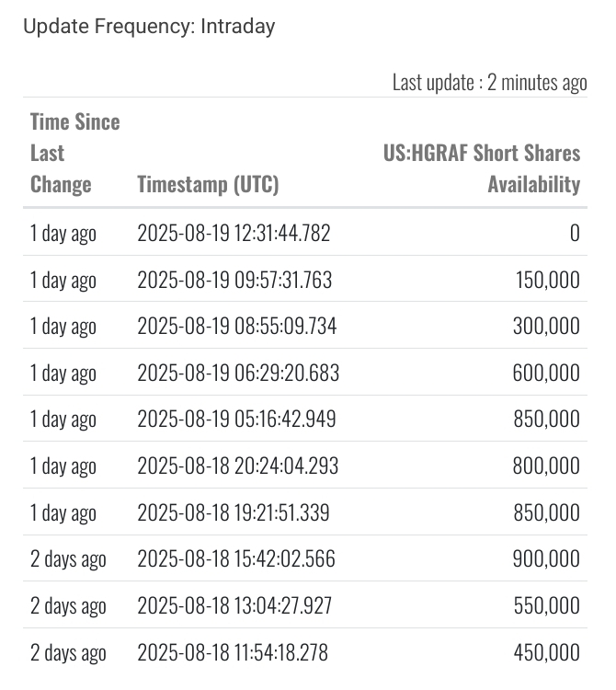Click the US:HGRAF Short Shares Availability header
616x690 pixels.
[482, 168]
